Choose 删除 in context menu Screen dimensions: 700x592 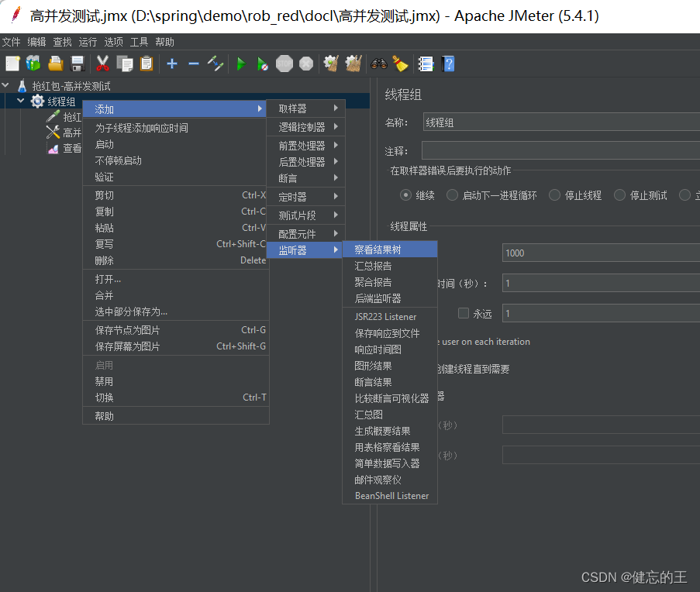point(176,260)
